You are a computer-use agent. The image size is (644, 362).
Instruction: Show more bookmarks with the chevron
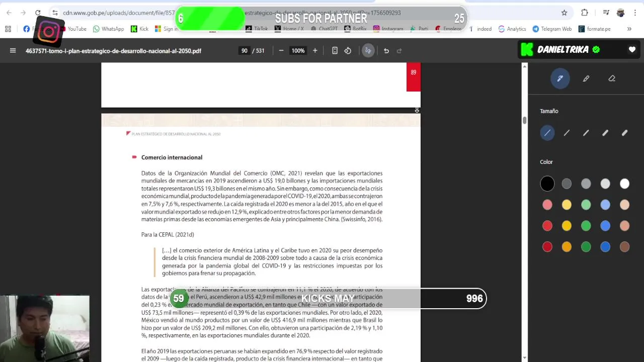tap(629, 29)
